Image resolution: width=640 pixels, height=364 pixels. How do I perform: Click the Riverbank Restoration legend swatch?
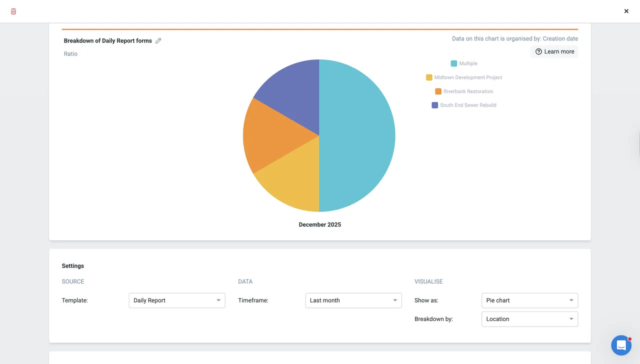point(438,91)
